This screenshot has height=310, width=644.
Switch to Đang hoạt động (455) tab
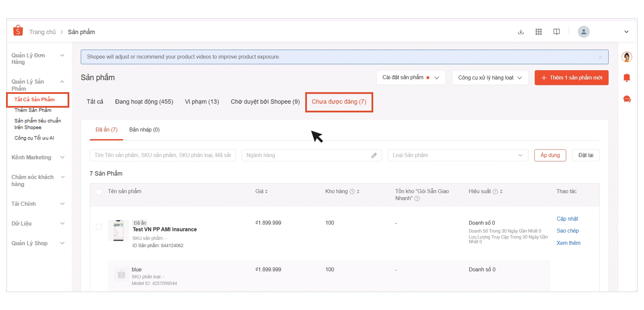click(144, 102)
